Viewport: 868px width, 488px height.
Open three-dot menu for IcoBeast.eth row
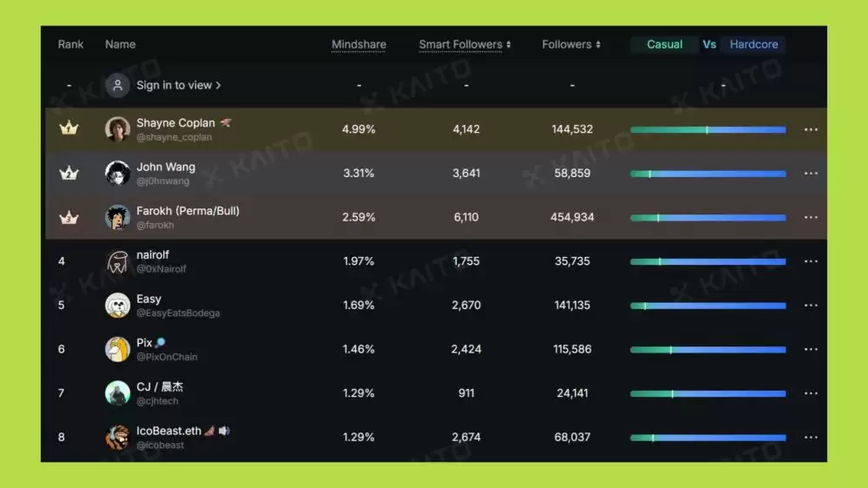coord(811,437)
